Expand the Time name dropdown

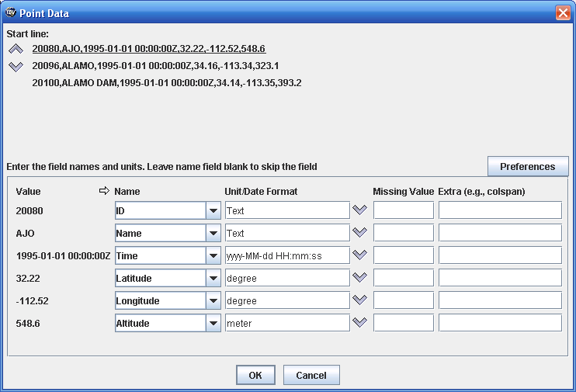pos(213,255)
